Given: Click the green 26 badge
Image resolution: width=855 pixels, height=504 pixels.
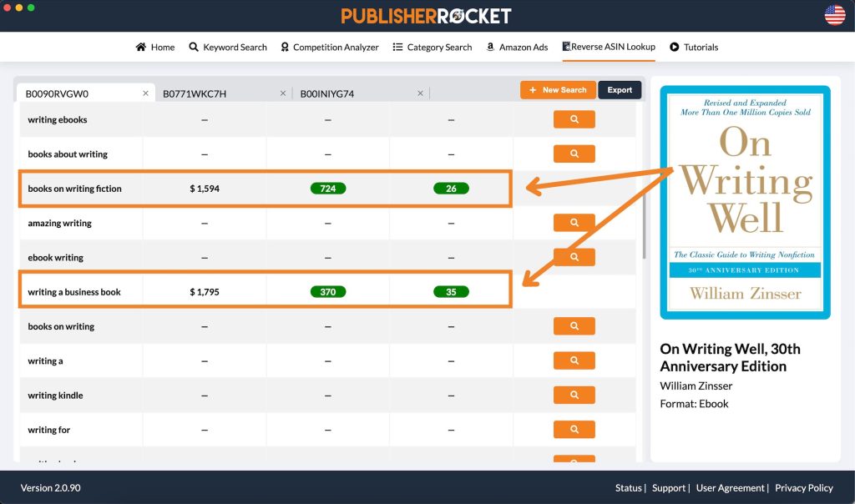Looking at the screenshot, I should click(x=451, y=189).
